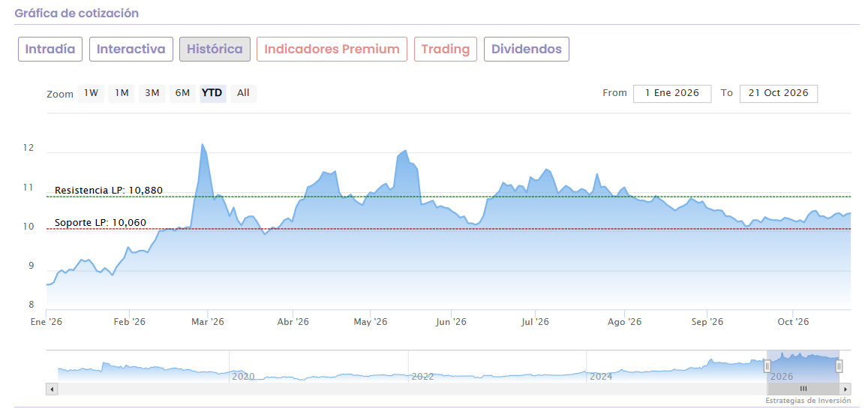The width and height of the screenshot is (868, 415).
Task: Set zoom range to 3M
Action: coord(152,93)
